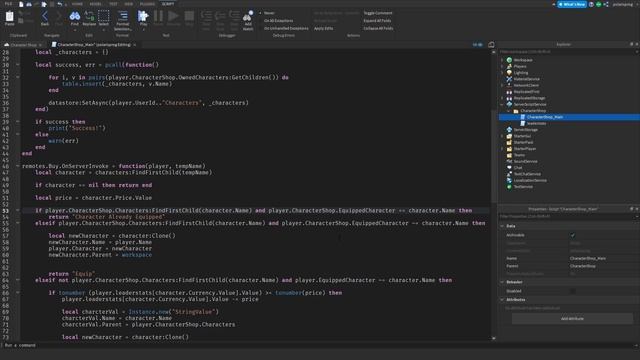This screenshot has width=640, height=360.
Task: Click the Paste clipboard icon
Action: pos(9,17)
